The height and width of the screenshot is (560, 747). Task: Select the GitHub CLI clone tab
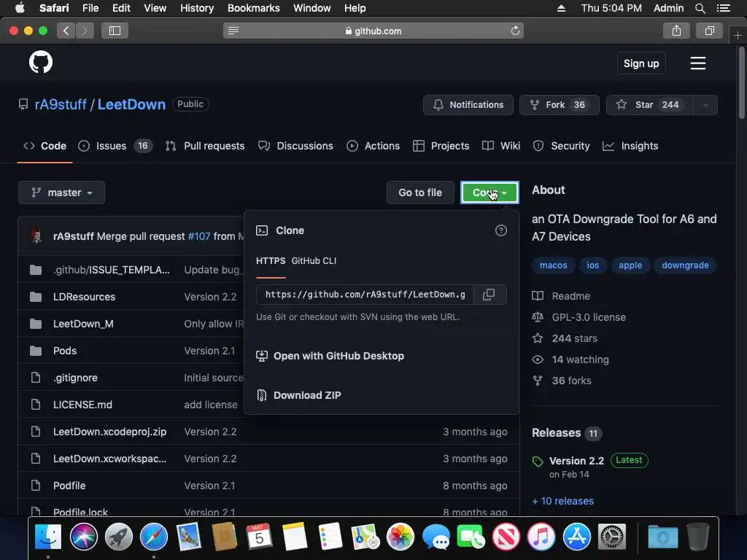pos(314,261)
